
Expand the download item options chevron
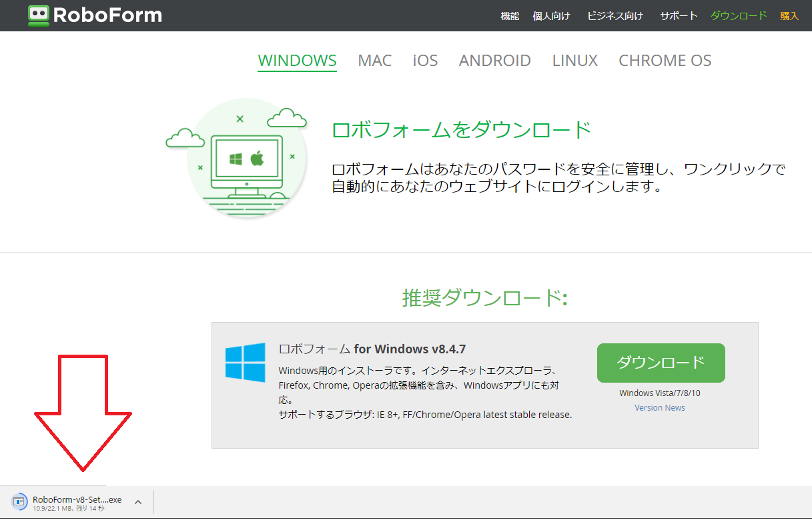click(138, 502)
